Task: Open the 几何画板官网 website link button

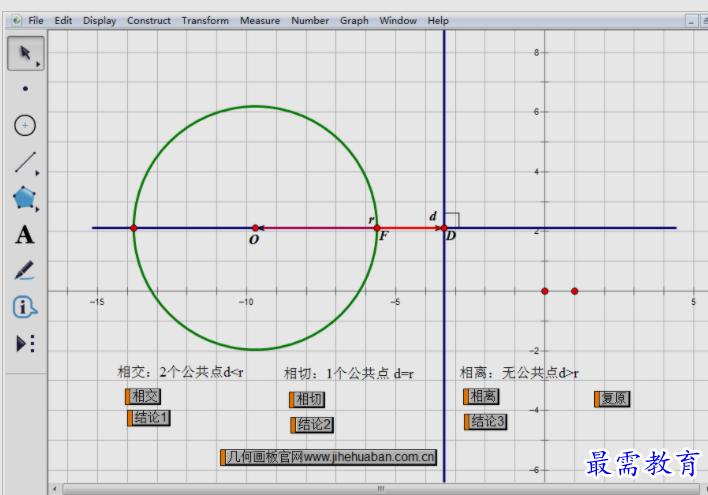Action: point(329,457)
